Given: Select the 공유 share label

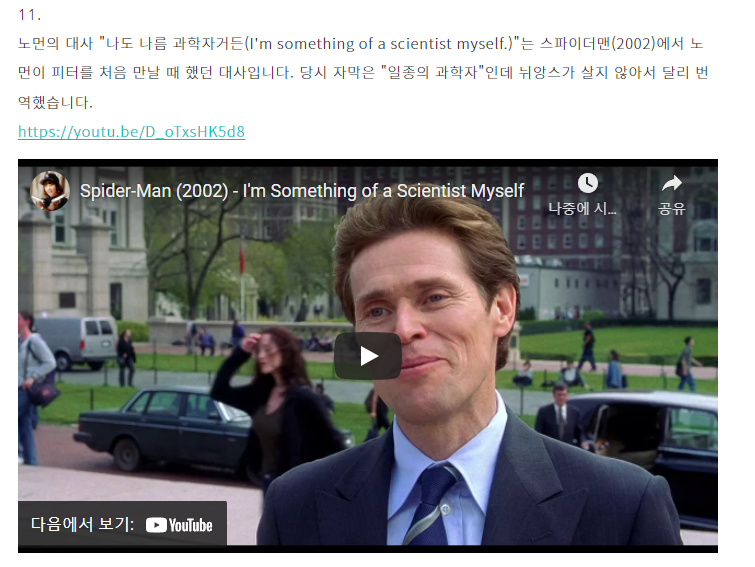Looking at the screenshot, I should tap(672, 208).
